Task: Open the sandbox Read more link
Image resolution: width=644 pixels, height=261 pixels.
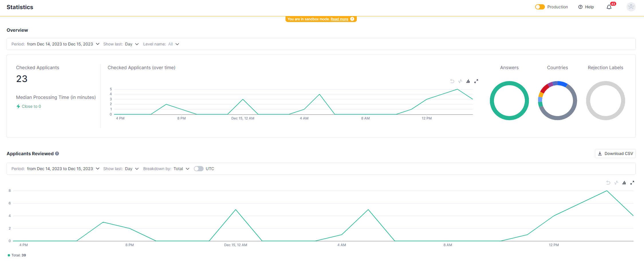Action: pyautogui.click(x=339, y=19)
